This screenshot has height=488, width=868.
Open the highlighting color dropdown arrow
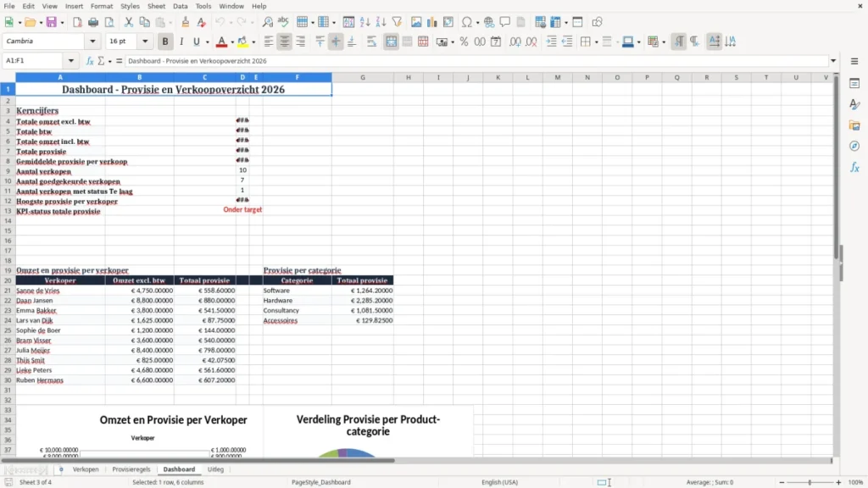[x=253, y=42]
